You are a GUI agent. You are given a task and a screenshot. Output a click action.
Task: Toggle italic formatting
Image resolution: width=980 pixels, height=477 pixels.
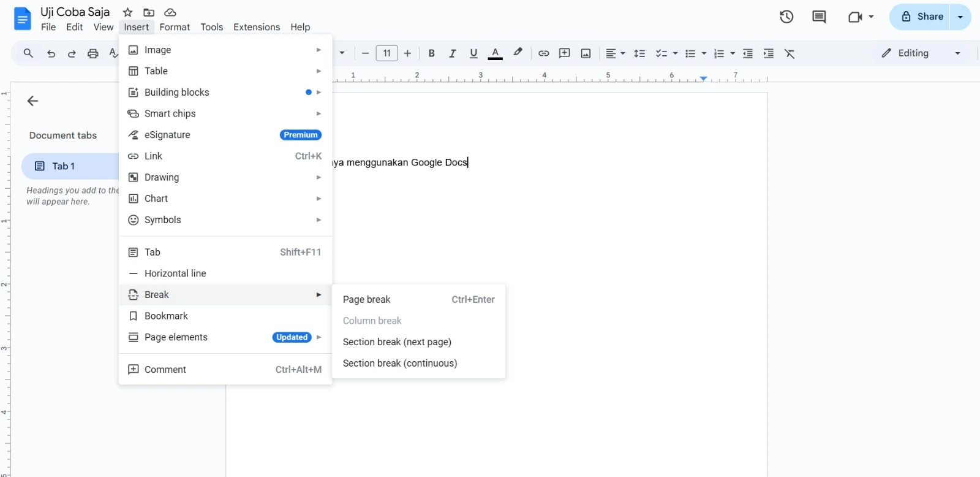tap(452, 53)
